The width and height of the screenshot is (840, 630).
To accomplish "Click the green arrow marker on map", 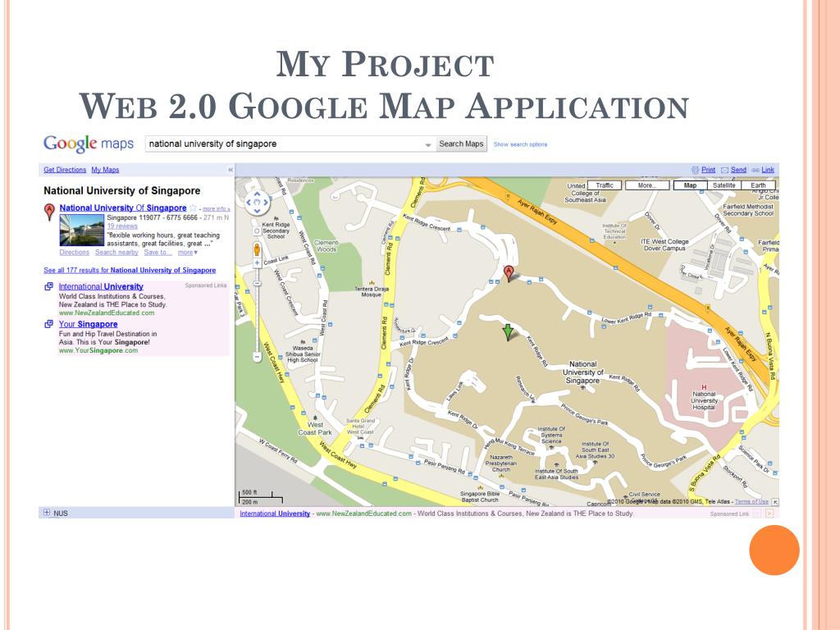I will (508, 332).
